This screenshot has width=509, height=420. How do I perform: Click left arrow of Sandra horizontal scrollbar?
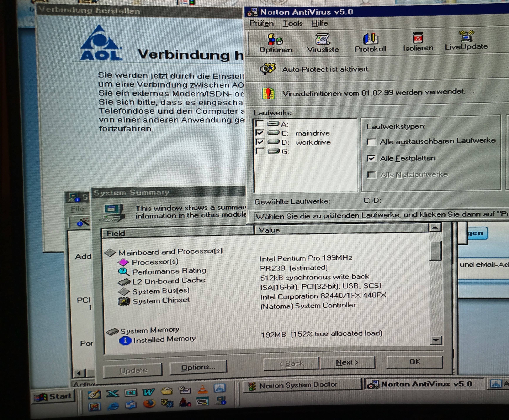tap(79, 373)
